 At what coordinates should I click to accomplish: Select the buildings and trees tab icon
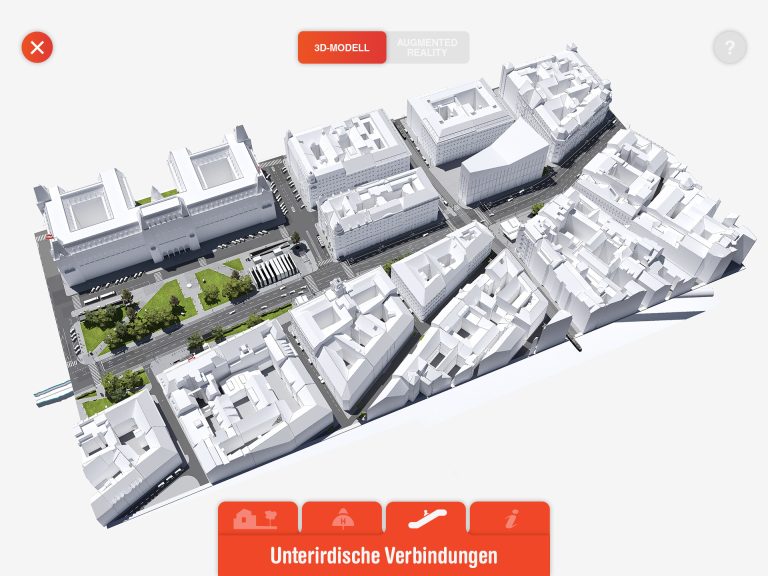258,518
